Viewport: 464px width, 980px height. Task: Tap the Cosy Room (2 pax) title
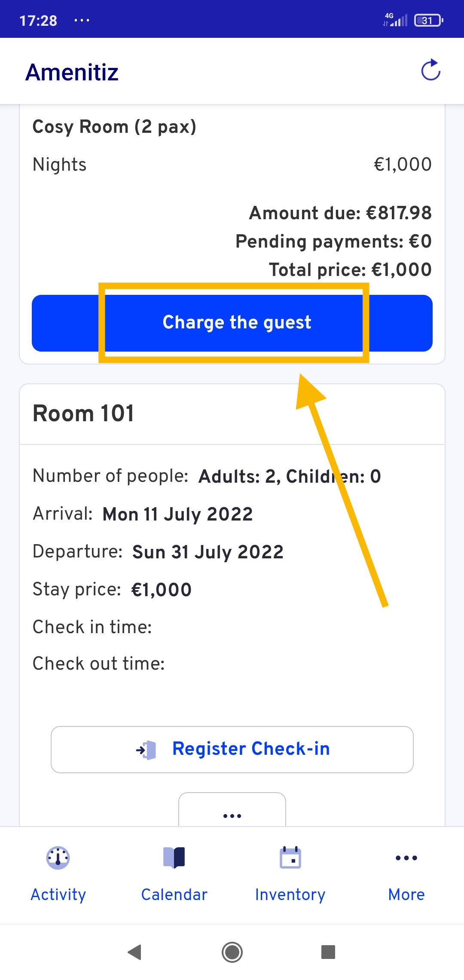click(x=114, y=127)
